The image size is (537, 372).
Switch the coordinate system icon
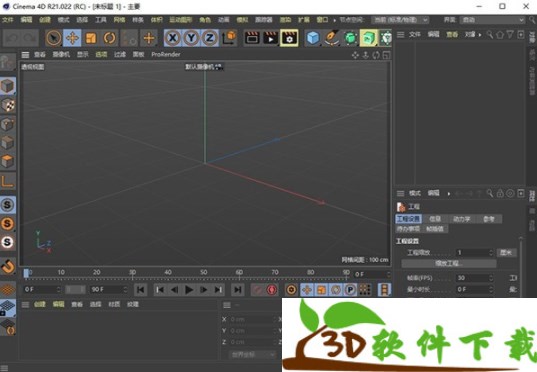point(229,38)
